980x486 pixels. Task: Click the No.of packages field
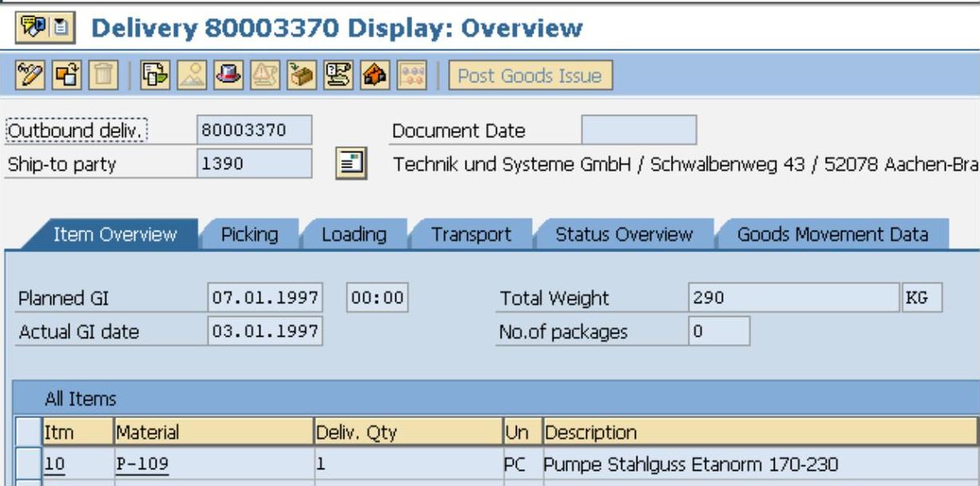point(719,331)
